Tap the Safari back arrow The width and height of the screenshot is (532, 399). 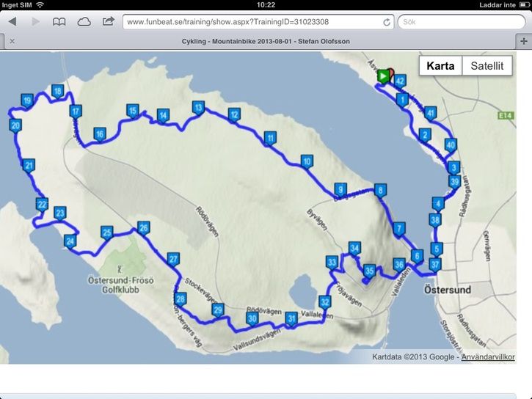12,22
